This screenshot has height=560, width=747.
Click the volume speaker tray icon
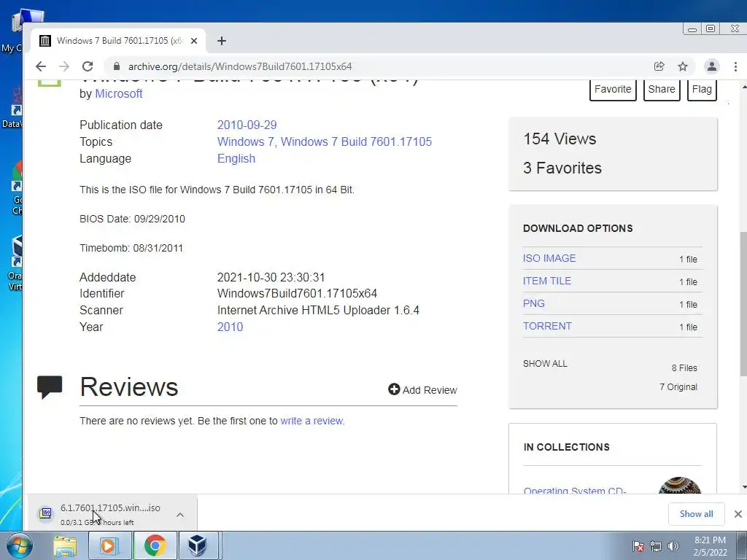click(x=673, y=546)
